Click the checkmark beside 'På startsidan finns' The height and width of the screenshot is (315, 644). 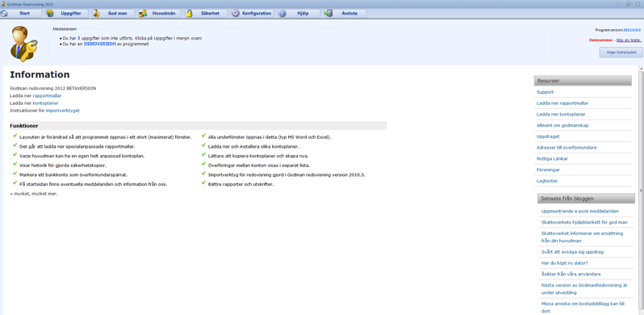point(15,183)
